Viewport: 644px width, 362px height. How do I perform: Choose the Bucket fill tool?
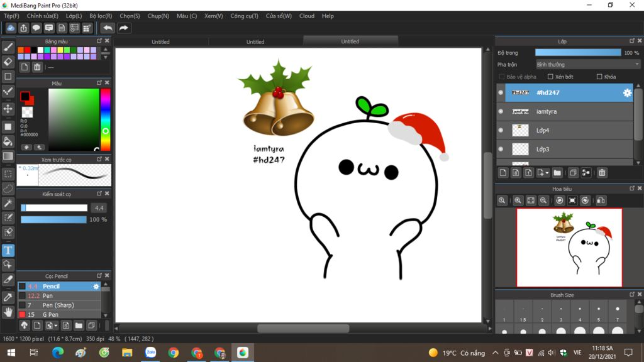point(8,141)
